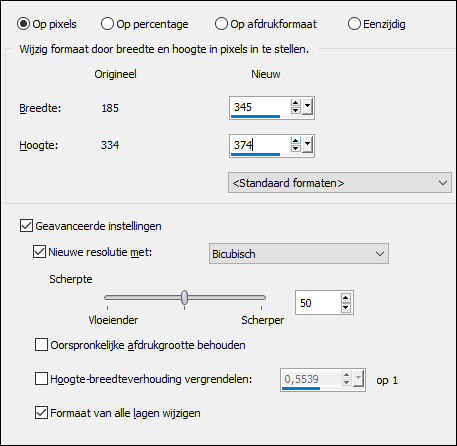Click the new Breedte input field

click(260, 107)
